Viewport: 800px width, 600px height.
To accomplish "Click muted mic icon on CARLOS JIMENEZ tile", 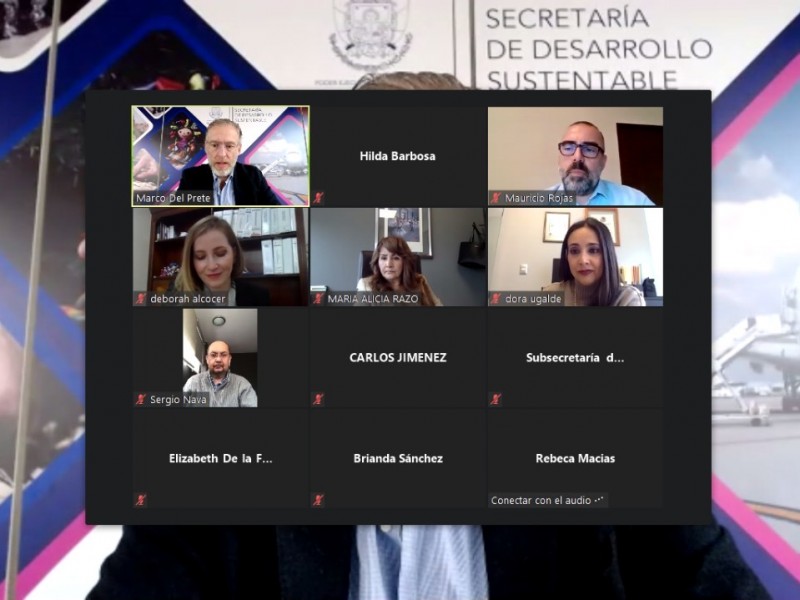I will (x=318, y=399).
